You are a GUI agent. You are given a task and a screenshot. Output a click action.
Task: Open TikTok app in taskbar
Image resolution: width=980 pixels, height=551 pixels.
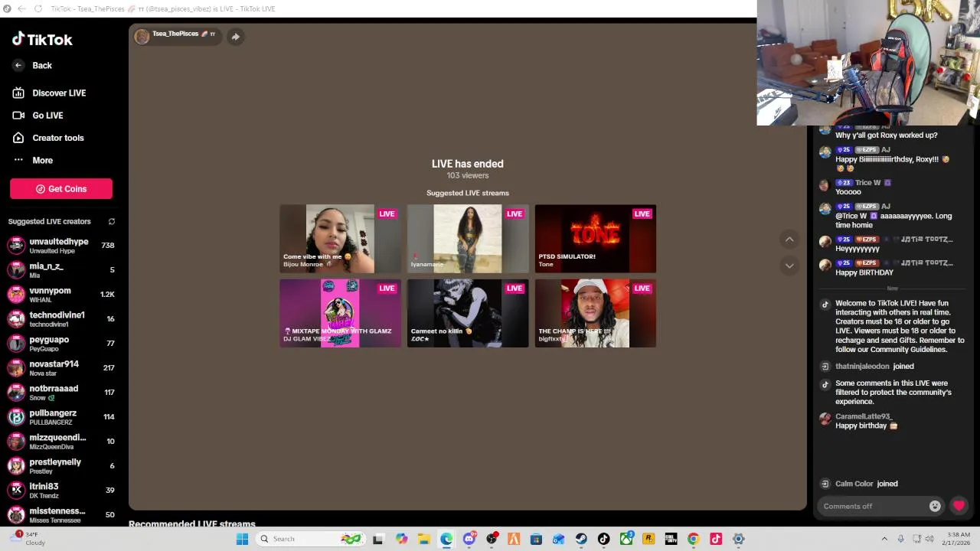603,539
